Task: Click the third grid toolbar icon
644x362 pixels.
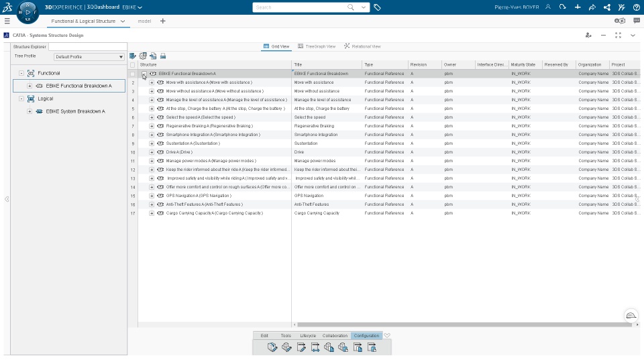Action: point(153,56)
